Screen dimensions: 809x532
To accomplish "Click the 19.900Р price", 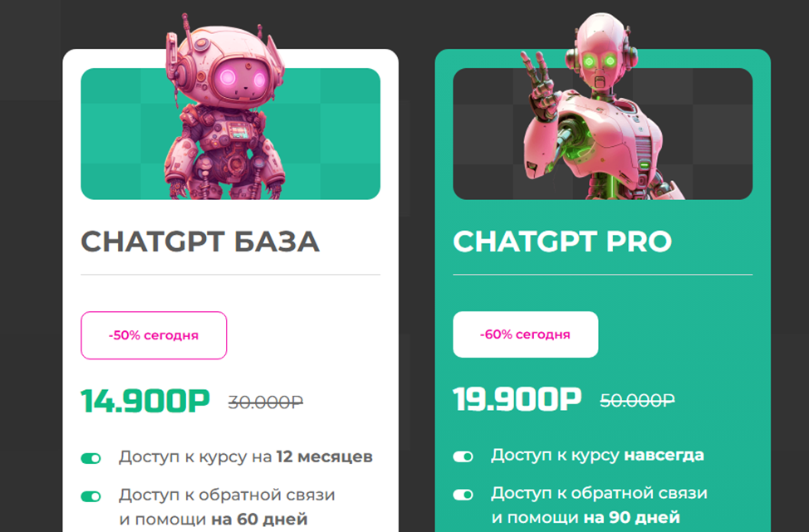I will tap(517, 399).
